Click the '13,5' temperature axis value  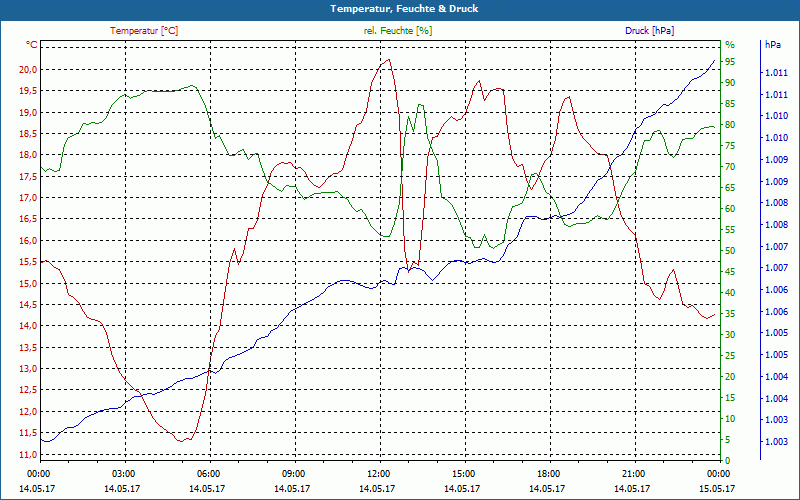tap(29, 347)
